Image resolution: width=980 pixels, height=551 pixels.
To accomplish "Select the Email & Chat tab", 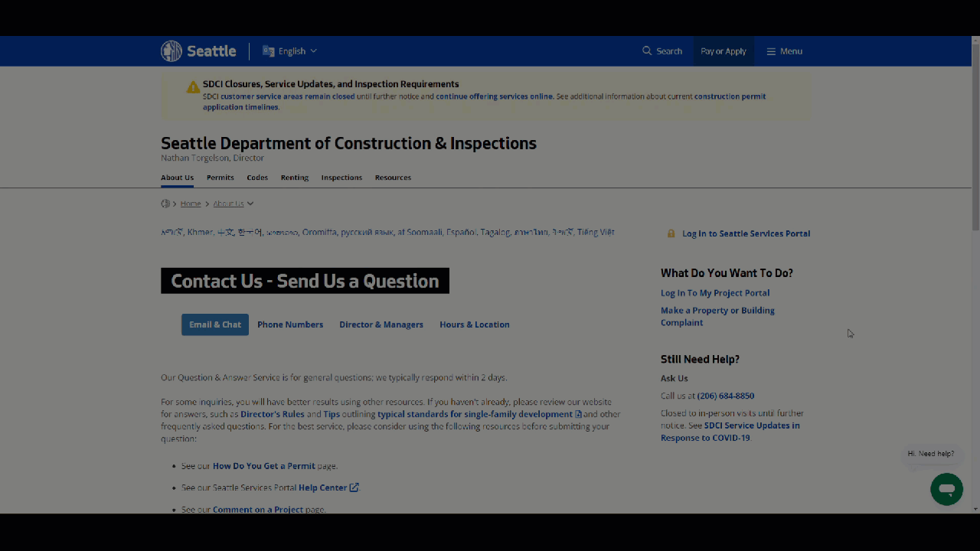I will (x=215, y=324).
